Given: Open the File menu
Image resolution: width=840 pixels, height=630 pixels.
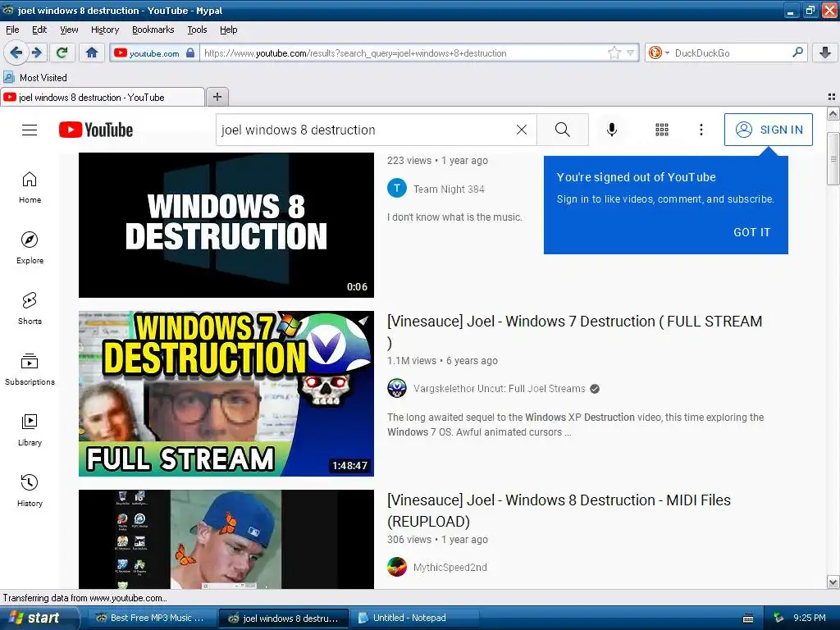Looking at the screenshot, I should (12, 30).
